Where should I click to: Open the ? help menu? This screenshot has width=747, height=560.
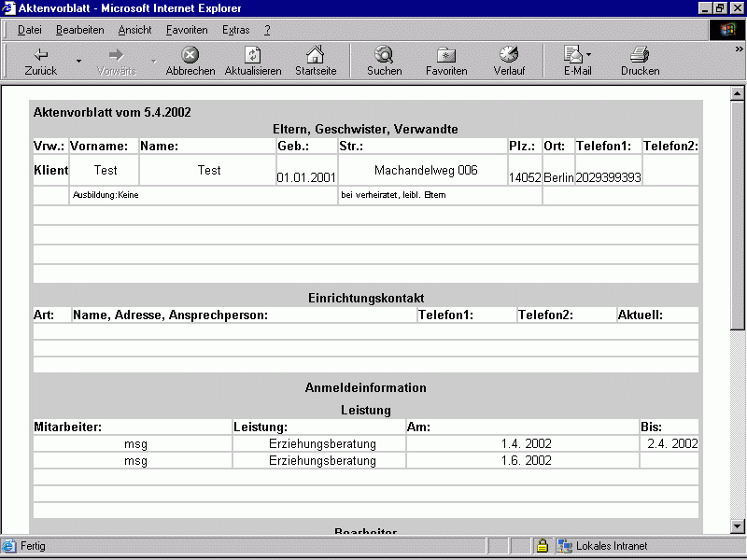pos(267,29)
